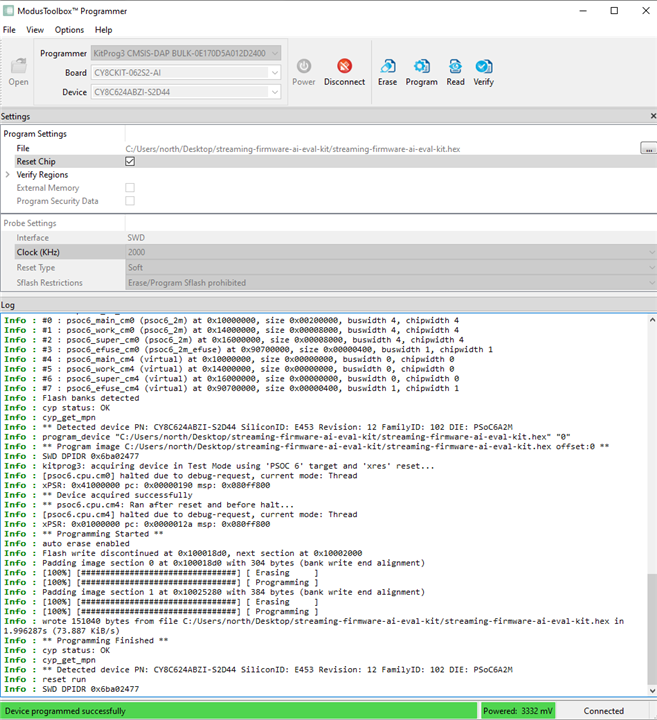This screenshot has height=720, width=657.
Task: Click the Verify device icon
Action: click(483, 67)
